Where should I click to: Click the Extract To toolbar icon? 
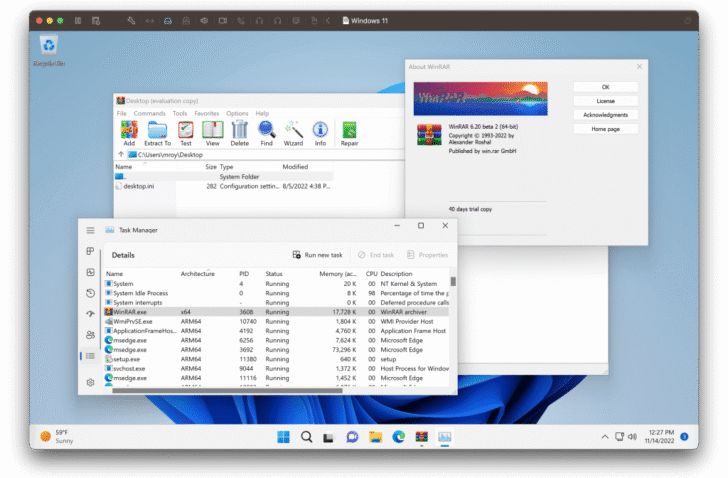157,133
